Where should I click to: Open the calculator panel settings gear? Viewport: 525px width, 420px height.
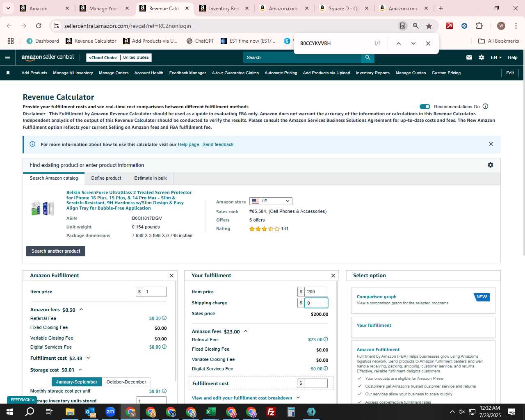(491, 165)
